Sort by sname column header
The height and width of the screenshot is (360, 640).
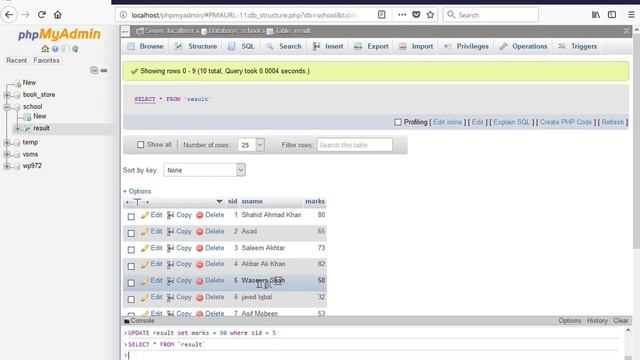pos(252,202)
